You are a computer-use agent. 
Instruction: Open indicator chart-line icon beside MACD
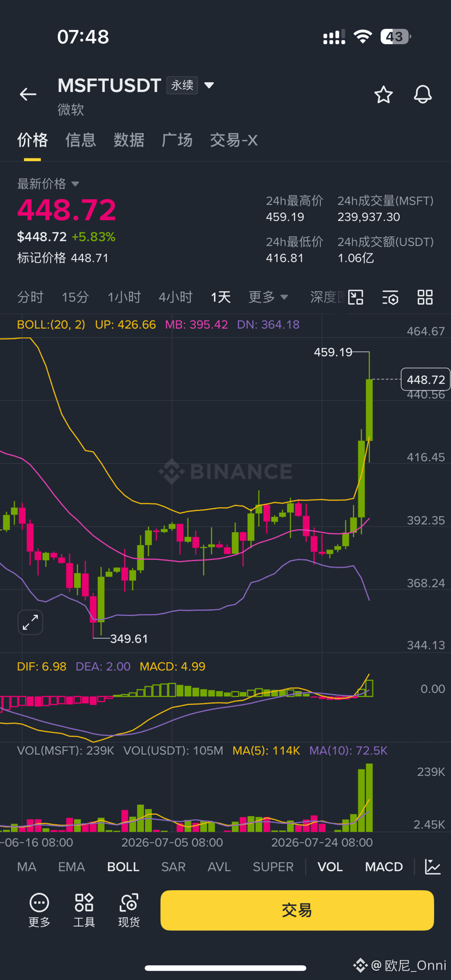click(432, 867)
